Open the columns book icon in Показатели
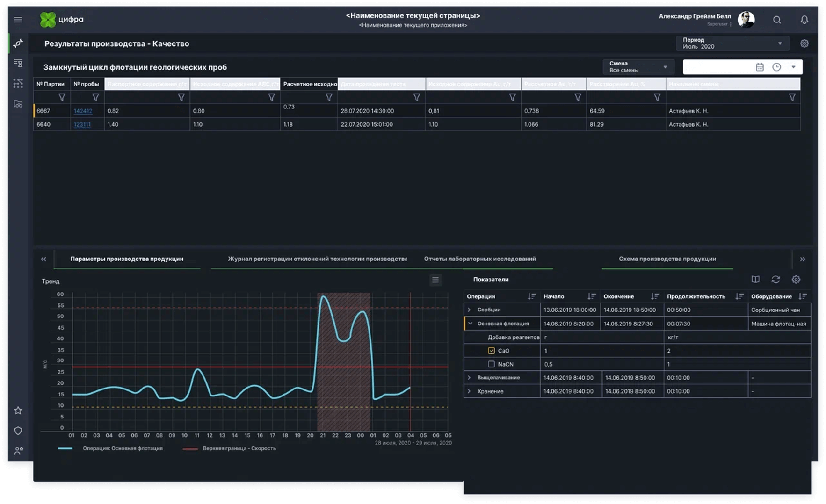 [755, 279]
